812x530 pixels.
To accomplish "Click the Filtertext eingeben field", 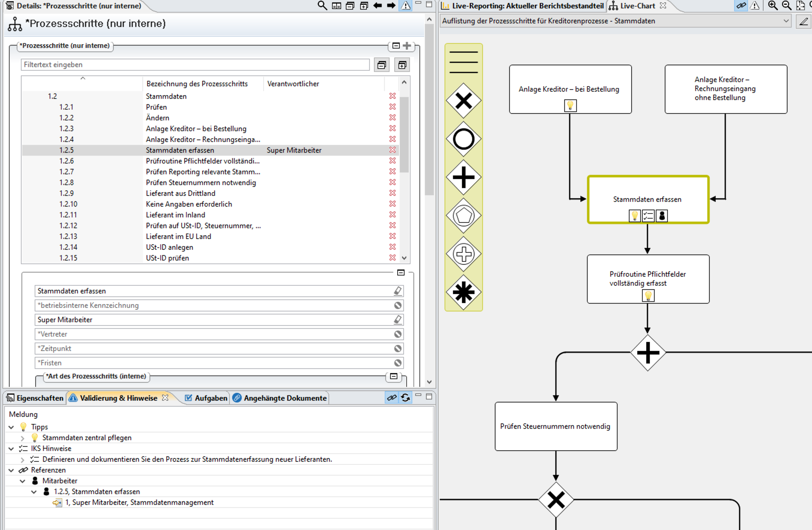I will 195,65.
